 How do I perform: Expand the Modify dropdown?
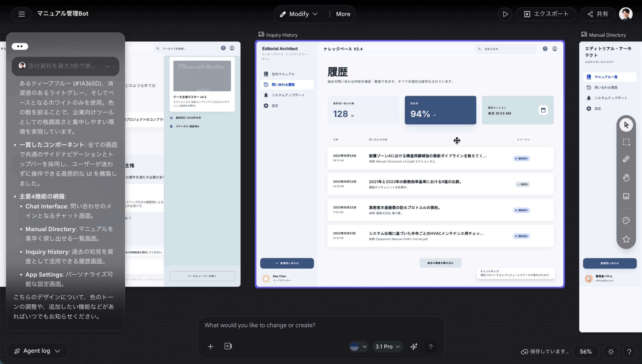299,14
